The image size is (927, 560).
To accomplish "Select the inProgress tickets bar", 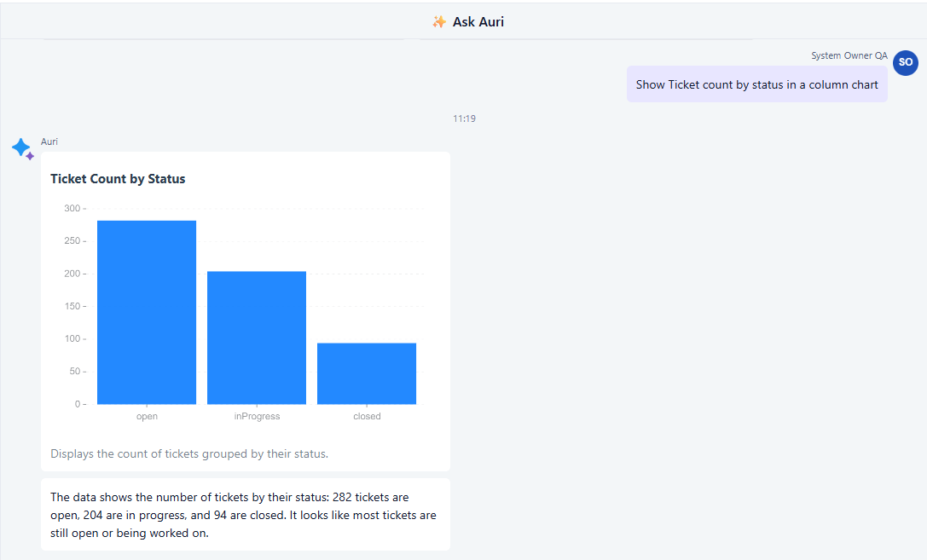I will tap(257, 338).
